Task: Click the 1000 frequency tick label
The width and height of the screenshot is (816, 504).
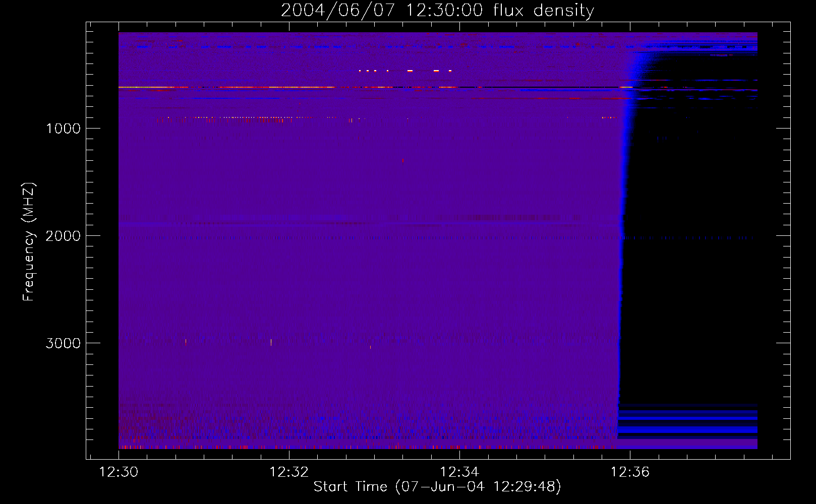Action: (64, 129)
